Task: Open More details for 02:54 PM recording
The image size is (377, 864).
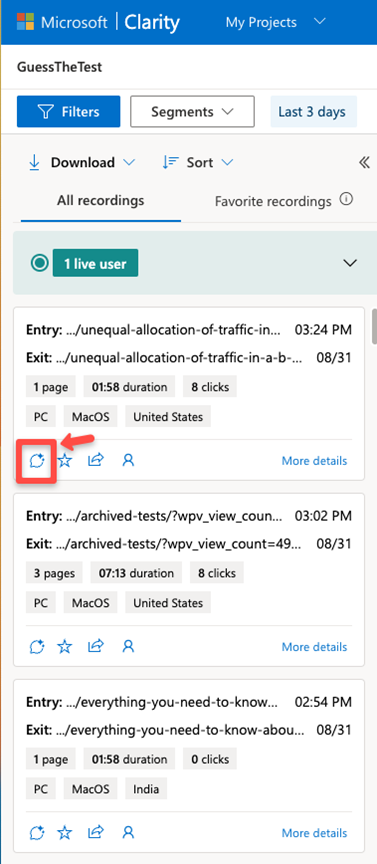Action: 314,833
